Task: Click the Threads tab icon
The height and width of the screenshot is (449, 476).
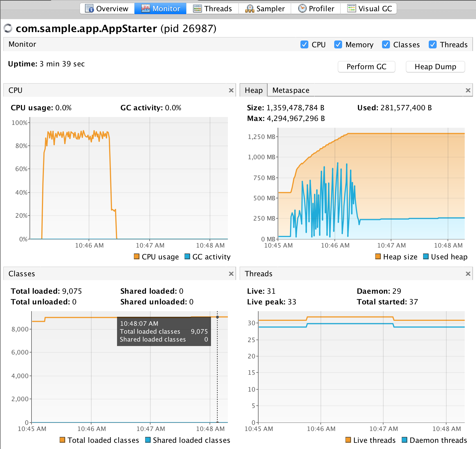Action: coord(197,8)
